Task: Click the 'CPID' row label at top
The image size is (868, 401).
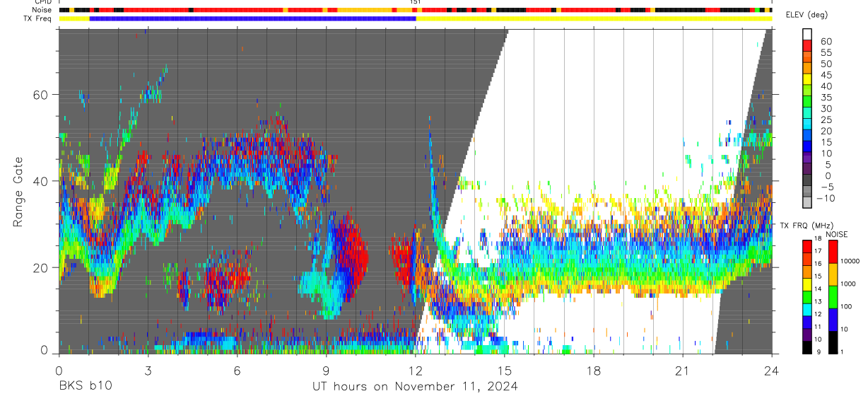Action: click(42, 2)
